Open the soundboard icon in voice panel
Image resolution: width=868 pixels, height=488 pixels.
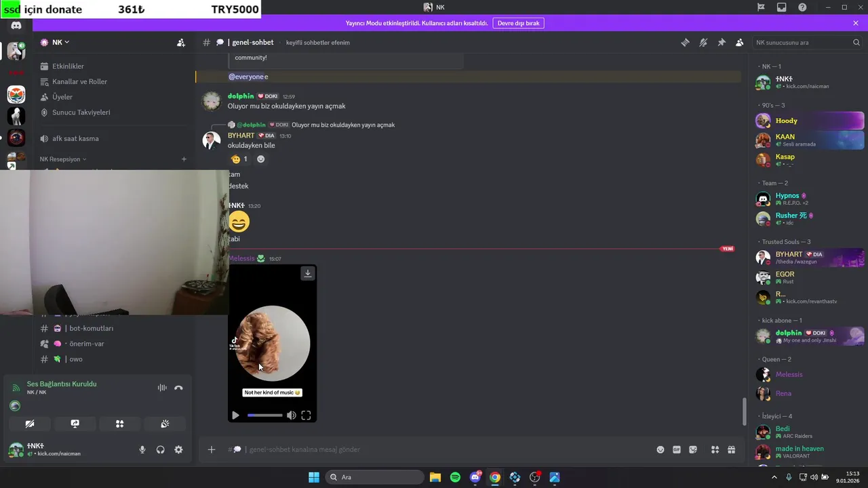point(165,424)
